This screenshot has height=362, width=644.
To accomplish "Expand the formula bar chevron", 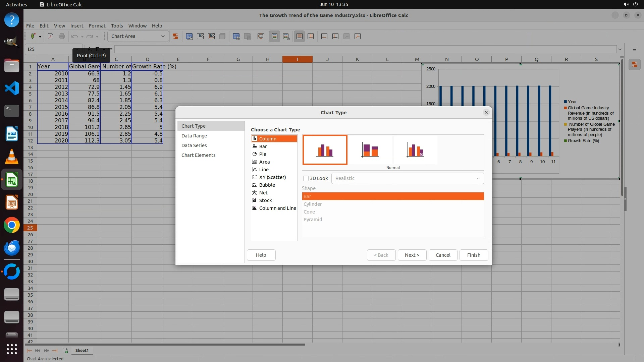I will [620, 49].
